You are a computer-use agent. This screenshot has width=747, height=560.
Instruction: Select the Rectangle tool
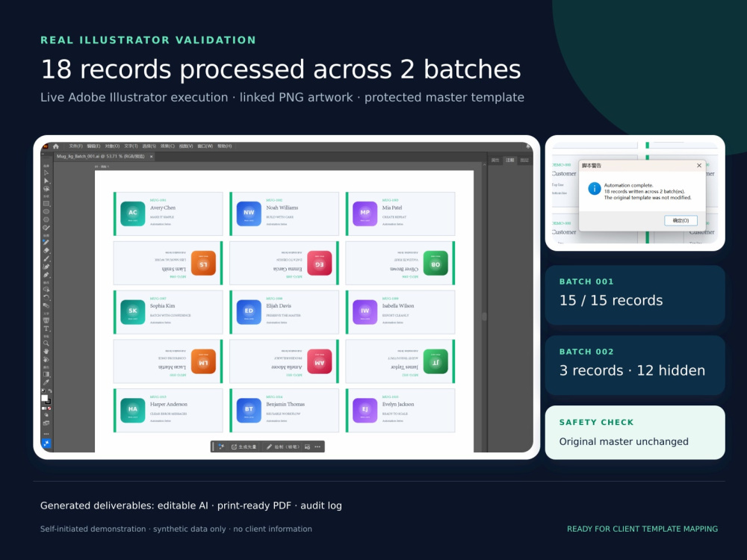[46, 203]
